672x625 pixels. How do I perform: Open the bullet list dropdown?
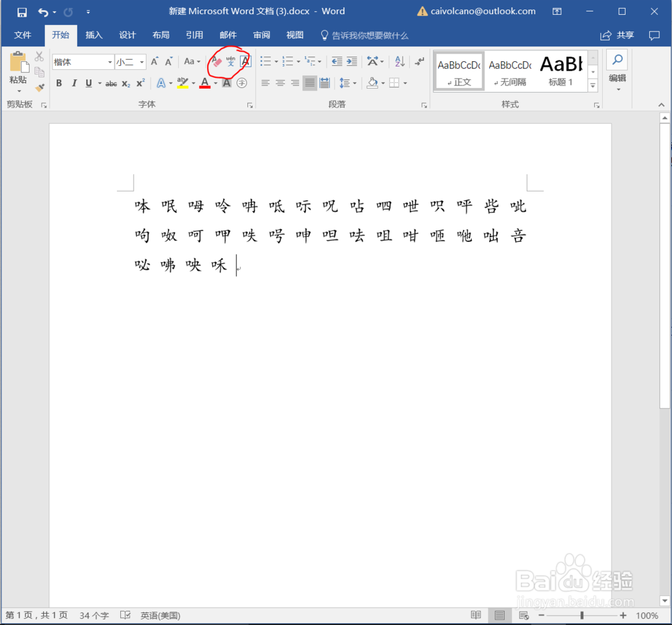pyautogui.click(x=276, y=62)
